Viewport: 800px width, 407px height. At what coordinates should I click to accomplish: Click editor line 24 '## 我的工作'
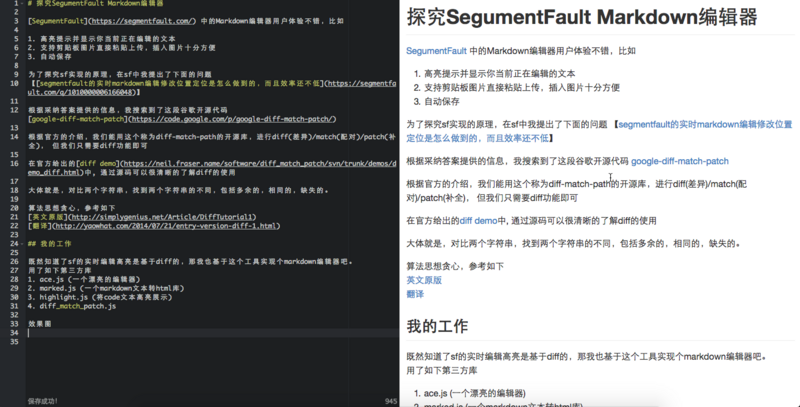click(49, 244)
